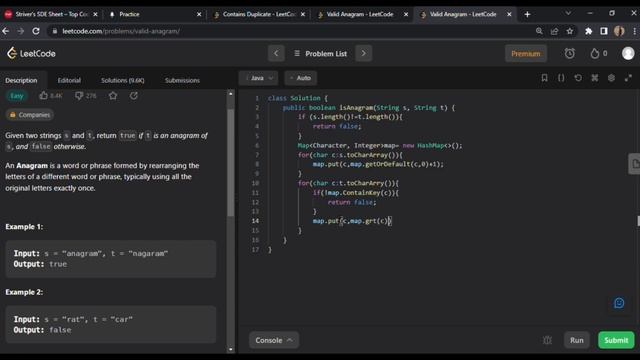
Task: Switch to the Description tab
Action: 21,80
